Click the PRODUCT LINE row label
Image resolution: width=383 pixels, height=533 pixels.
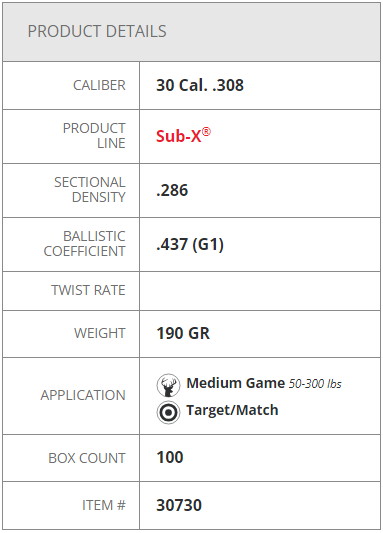94,136
